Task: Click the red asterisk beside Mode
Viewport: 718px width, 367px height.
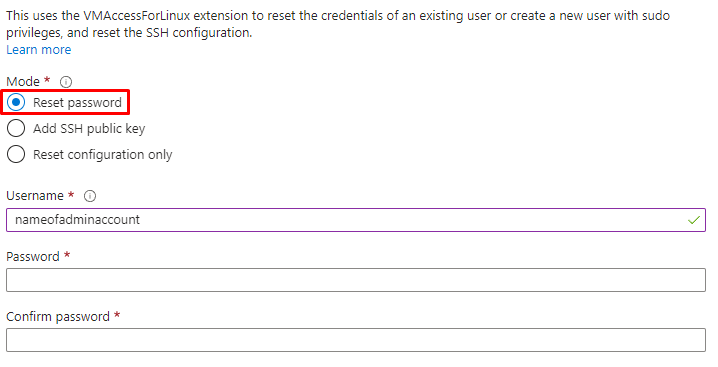Action: [47, 80]
